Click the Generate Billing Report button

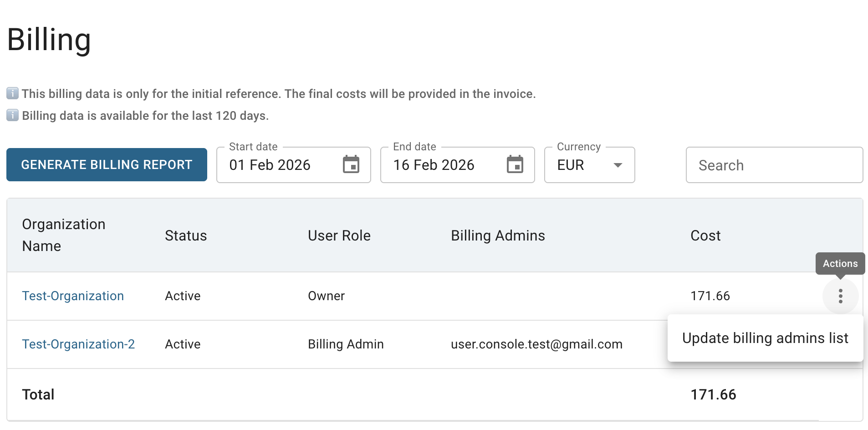tap(107, 165)
